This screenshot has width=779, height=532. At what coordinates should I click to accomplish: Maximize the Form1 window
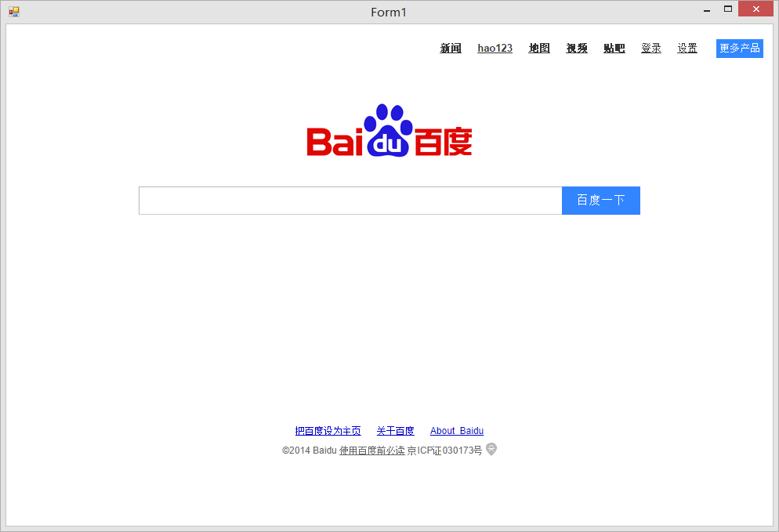[x=728, y=9]
